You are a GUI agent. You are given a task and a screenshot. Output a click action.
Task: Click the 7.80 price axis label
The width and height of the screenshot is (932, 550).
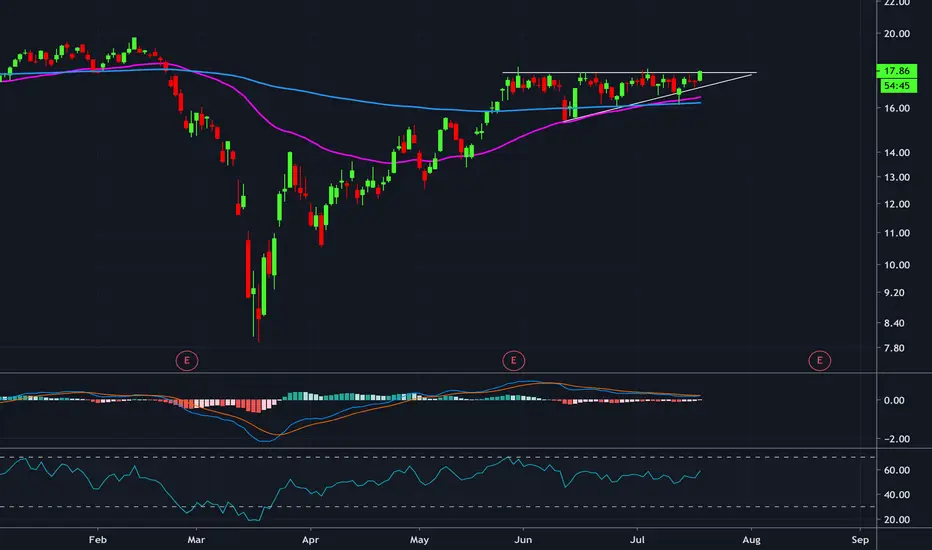(894, 348)
